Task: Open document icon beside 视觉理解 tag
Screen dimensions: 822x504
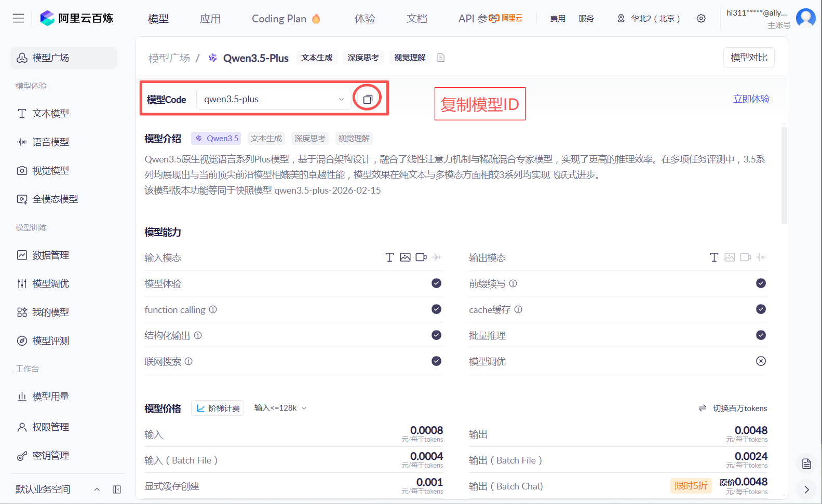Action: [x=441, y=58]
